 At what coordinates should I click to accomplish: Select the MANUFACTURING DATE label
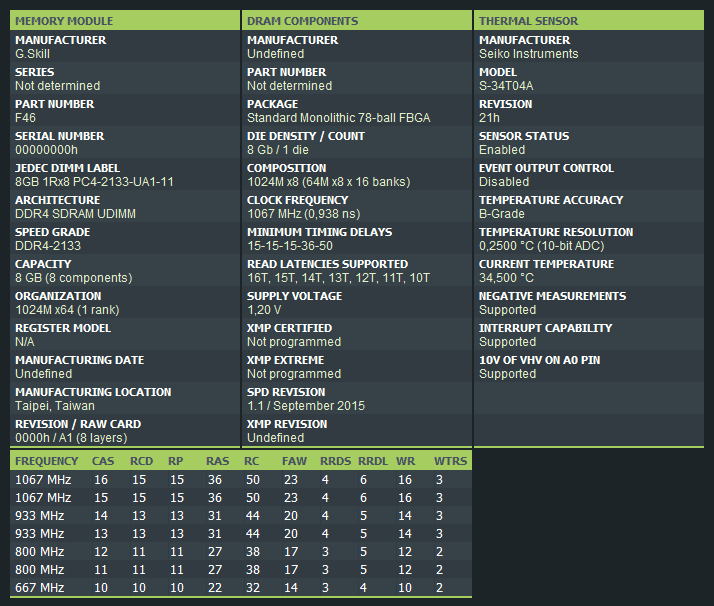coord(79,360)
